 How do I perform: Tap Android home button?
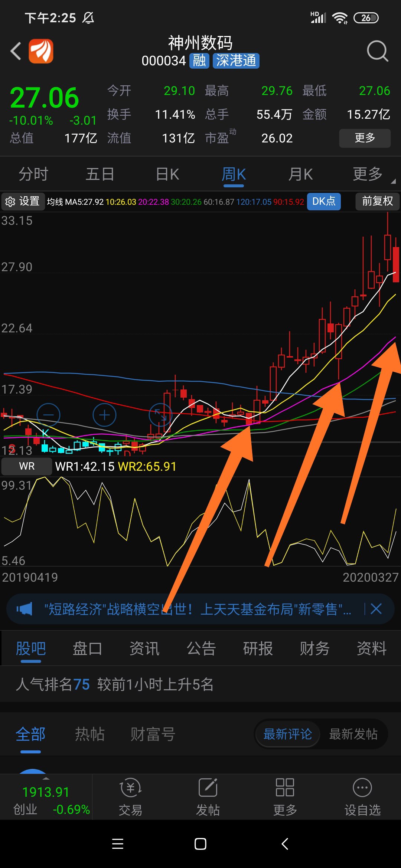click(x=200, y=844)
